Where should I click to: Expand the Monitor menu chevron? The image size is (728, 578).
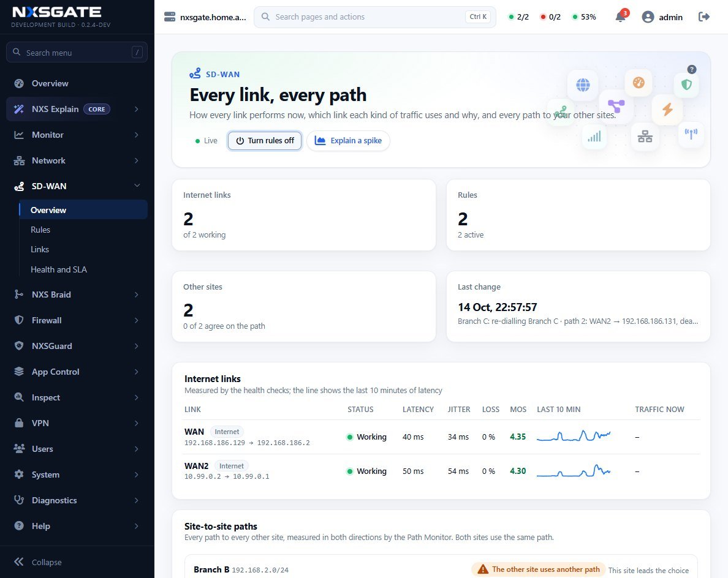coord(137,135)
